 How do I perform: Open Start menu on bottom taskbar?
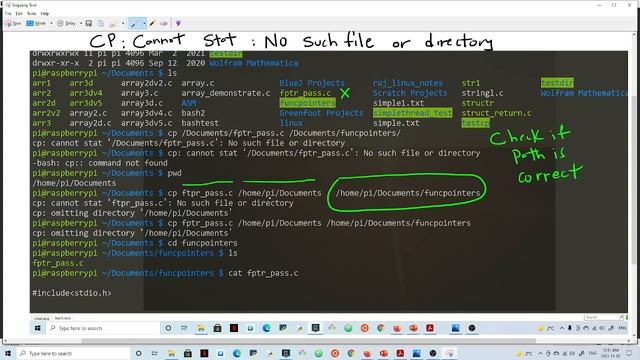(8, 353)
